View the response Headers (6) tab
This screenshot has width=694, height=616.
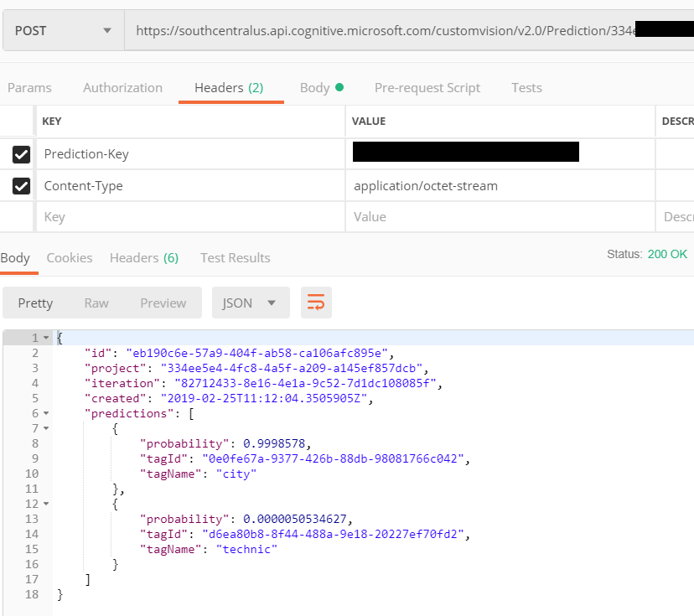click(143, 258)
